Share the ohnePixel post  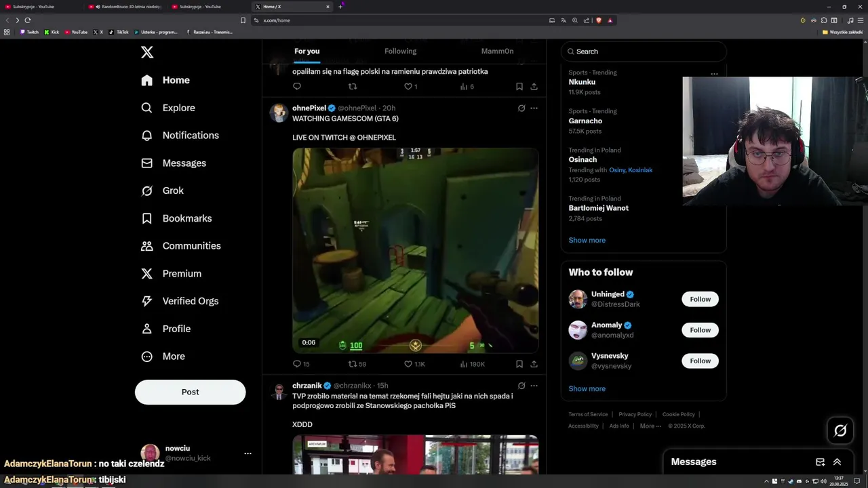[534, 364]
